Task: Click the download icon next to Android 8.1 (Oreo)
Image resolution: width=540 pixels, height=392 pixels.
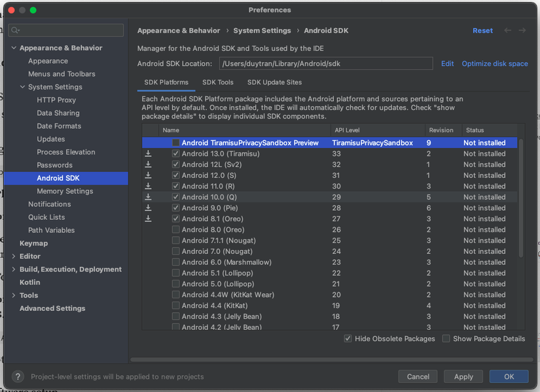Action: [x=149, y=219]
